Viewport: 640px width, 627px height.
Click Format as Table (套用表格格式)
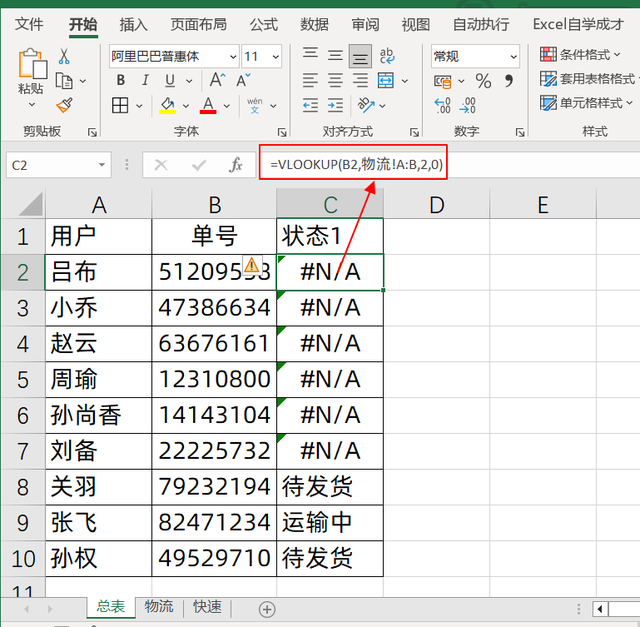click(587, 79)
